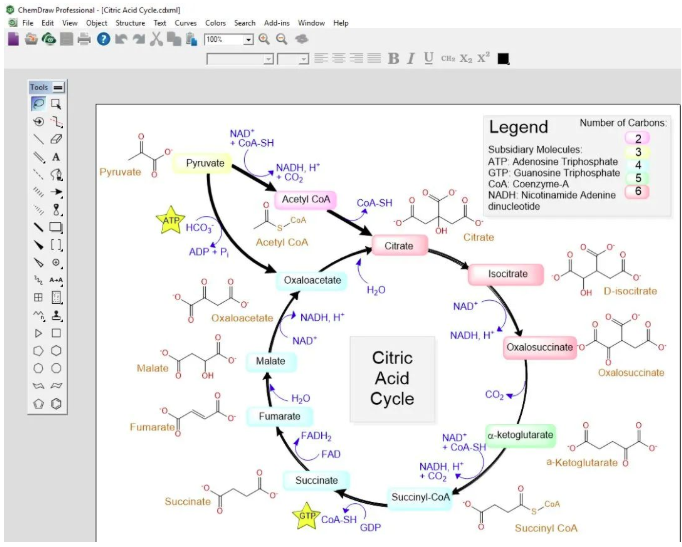Choose the Structure Perspective tool
This screenshot has height=547, width=682.
pyautogui.click(x=38, y=122)
